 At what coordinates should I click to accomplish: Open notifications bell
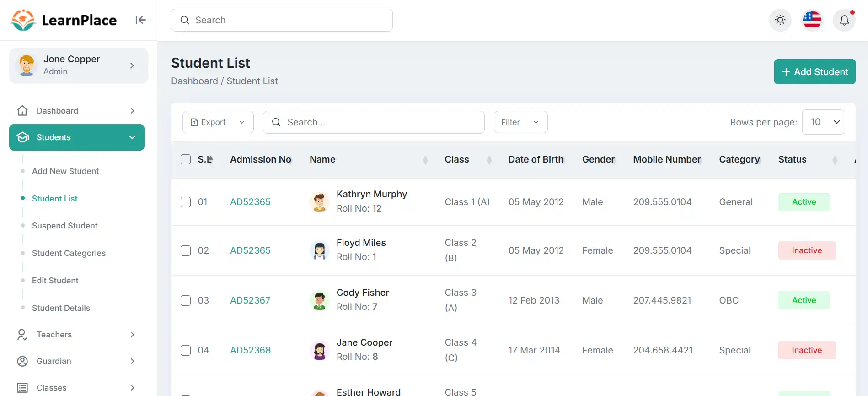point(844,20)
